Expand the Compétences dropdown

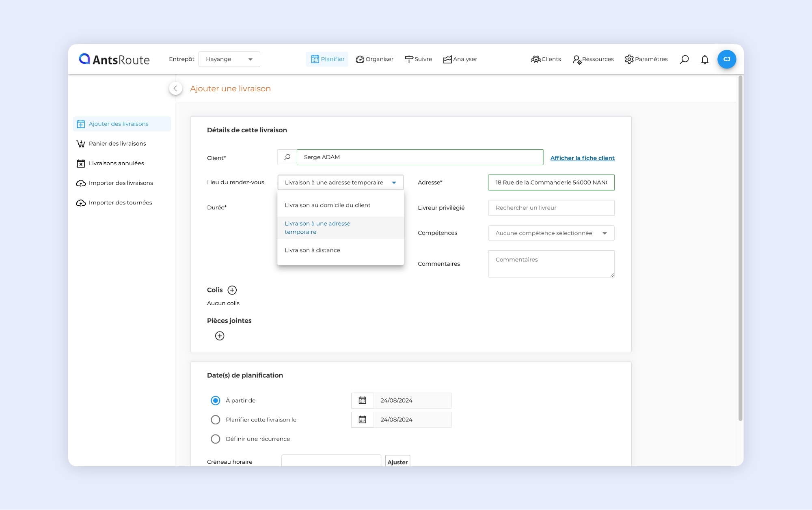point(551,233)
